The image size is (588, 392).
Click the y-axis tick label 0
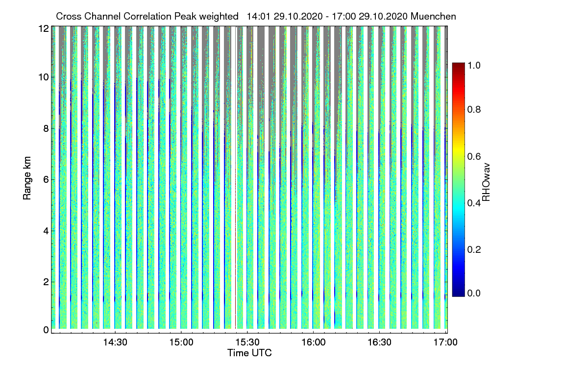pos(46,330)
